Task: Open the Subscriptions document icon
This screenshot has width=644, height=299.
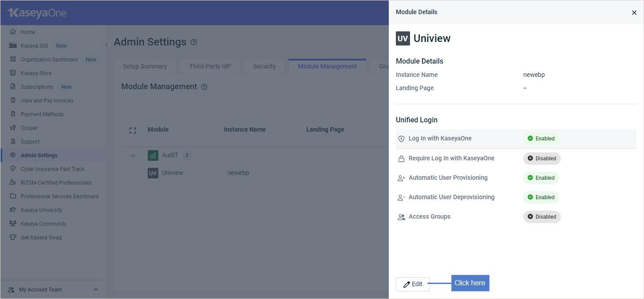Action: tap(13, 87)
